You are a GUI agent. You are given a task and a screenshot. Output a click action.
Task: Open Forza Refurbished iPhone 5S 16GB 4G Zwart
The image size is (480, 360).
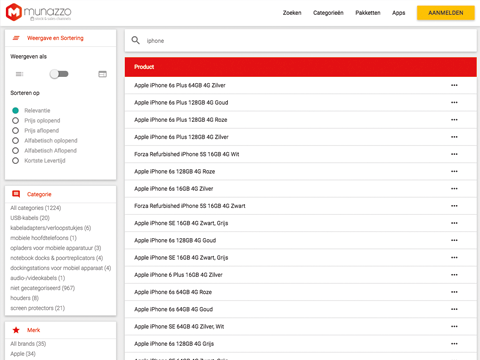click(x=190, y=206)
